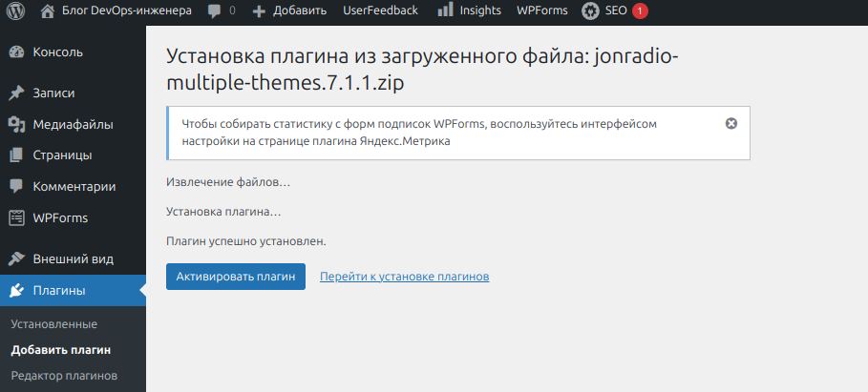Click the WordPress logo icon
This screenshot has width=868, height=392.
pyautogui.click(x=15, y=11)
